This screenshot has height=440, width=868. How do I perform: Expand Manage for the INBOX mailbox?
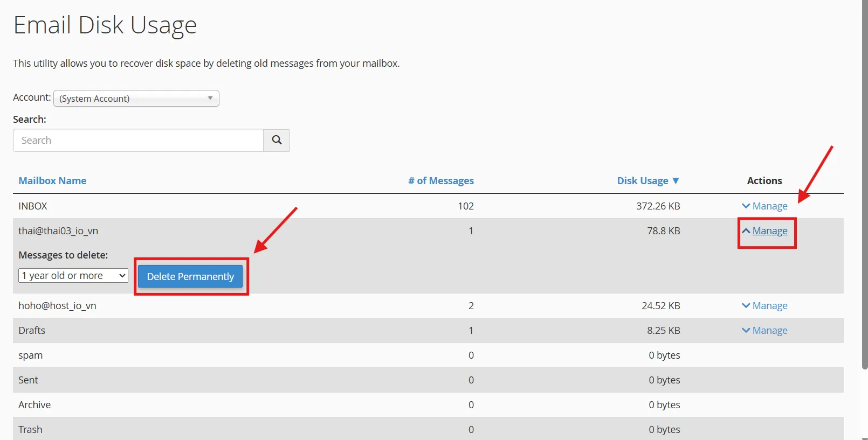769,206
